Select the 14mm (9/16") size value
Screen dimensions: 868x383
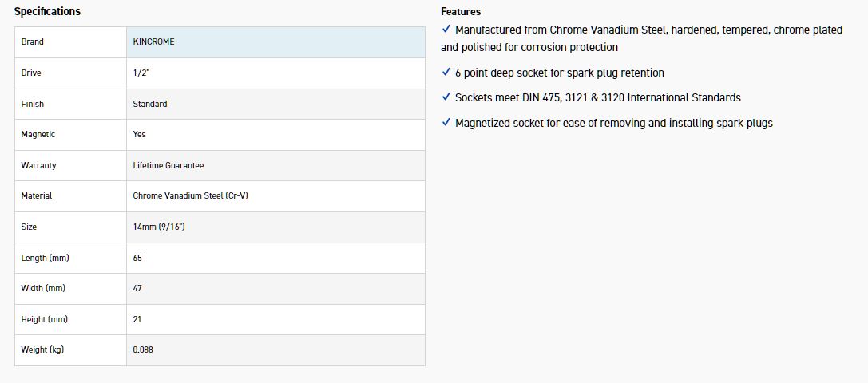pyautogui.click(x=159, y=227)
